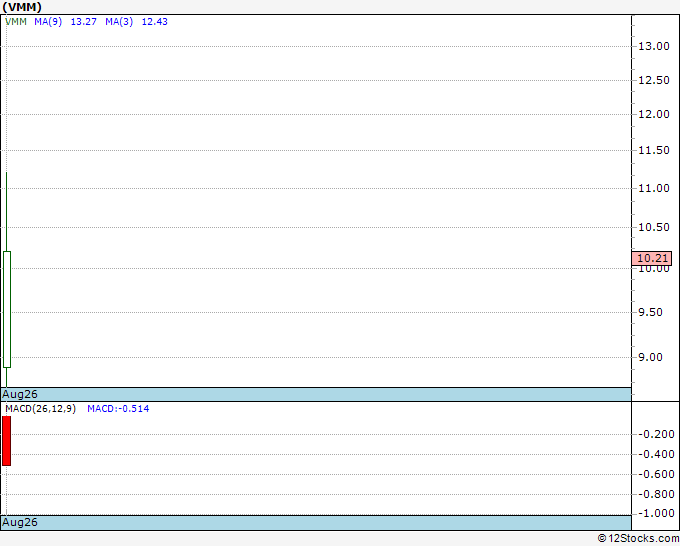Viewport: 680px width, 546px height.
Task: Click the -0.200 MACD axis label
Action: 657,434
